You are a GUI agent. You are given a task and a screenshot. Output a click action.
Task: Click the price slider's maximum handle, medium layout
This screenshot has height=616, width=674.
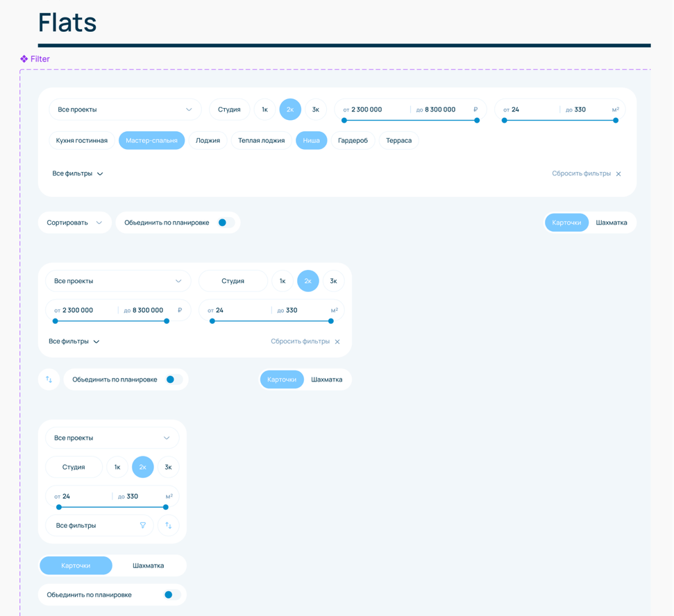pyautogui.click(x=167, y=321)
